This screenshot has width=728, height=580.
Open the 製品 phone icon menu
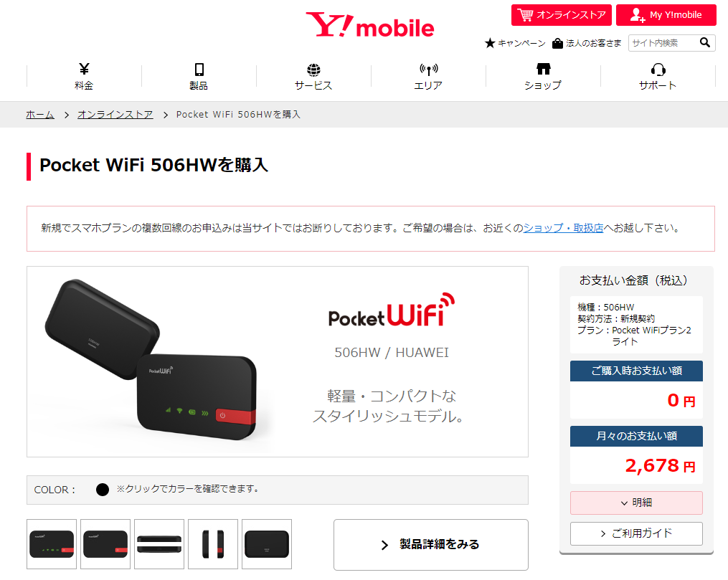pyautogui.click(x=199, y=76)
